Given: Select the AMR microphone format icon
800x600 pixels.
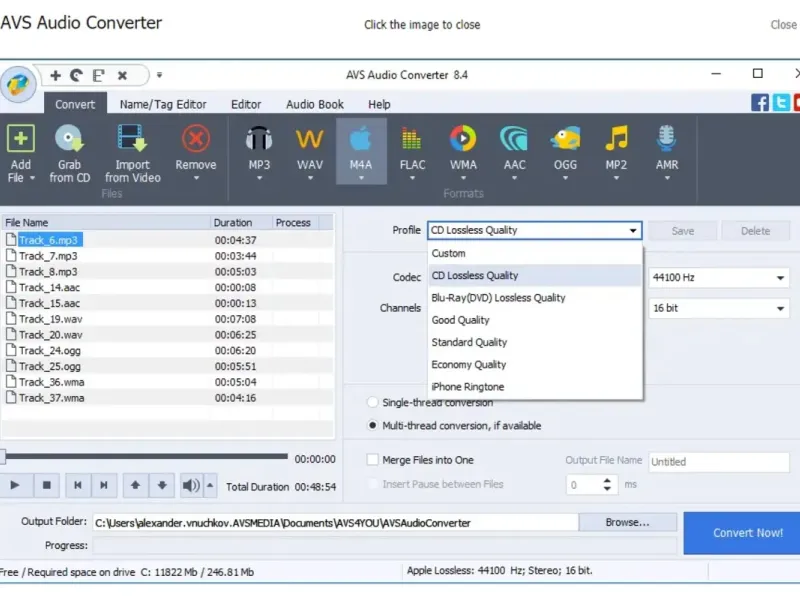Looking at the screenshot, I should click(667, 139).
